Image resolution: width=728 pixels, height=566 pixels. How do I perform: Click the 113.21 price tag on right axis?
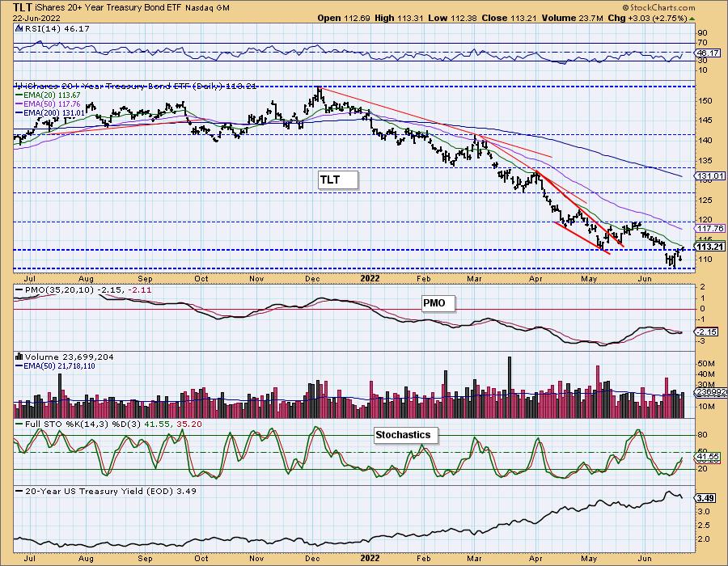pos(710,247)
